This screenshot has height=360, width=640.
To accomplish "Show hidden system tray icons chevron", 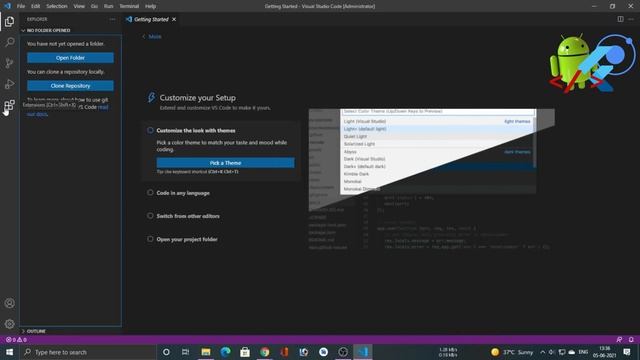I will click(542, 352).
